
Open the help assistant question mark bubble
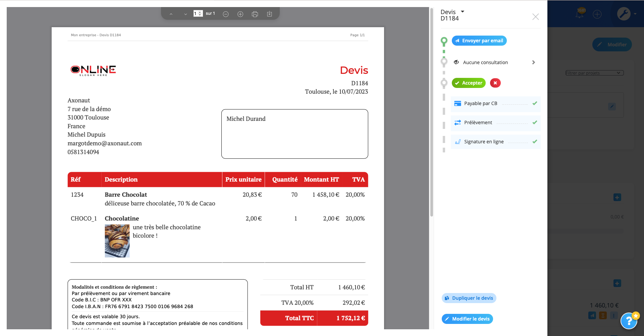[629, 321]
